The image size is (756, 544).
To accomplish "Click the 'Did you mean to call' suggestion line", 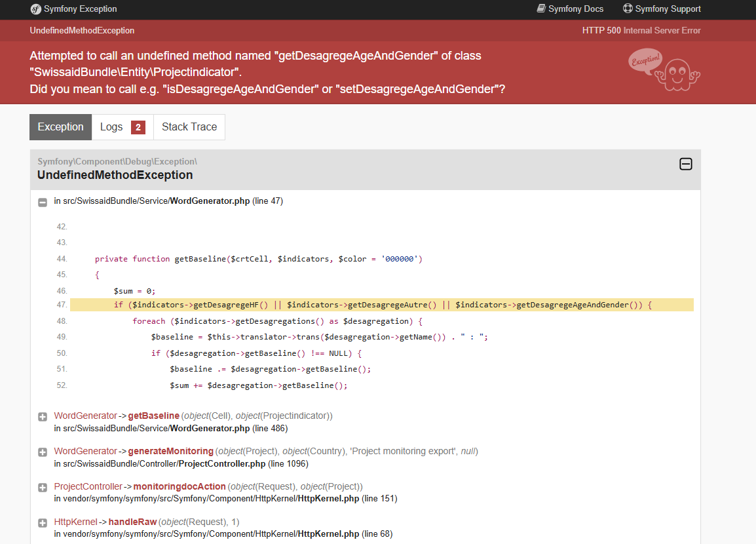I will (x=267, y=89).
